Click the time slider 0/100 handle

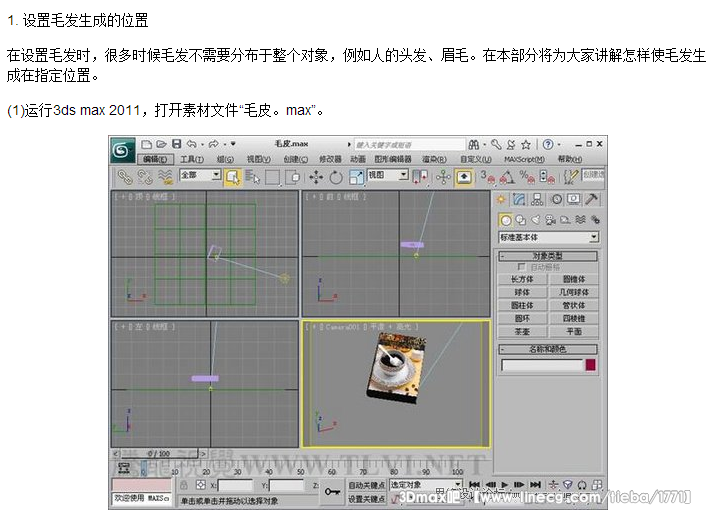pyautogui.click(x=158, y=453)
